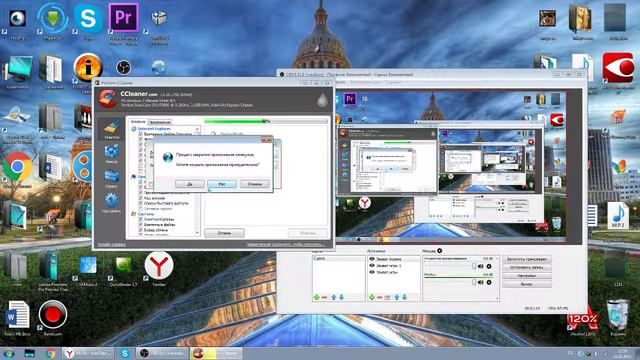Image resolution: width=640 pixels, height=360 pixels.
Task: Click 'Да' in the CCleaner confirmation dialog
Action: coord(190,184)
